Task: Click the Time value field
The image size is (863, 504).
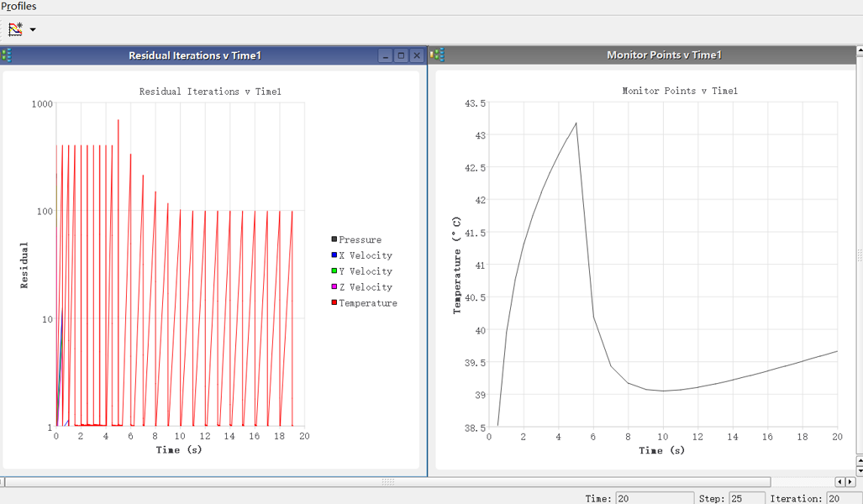Action: 654,498
